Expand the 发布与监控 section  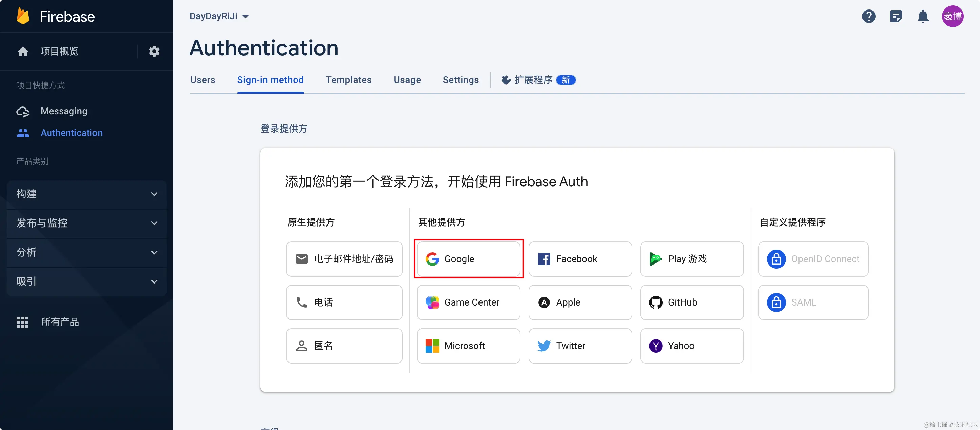tap(87, 223)
